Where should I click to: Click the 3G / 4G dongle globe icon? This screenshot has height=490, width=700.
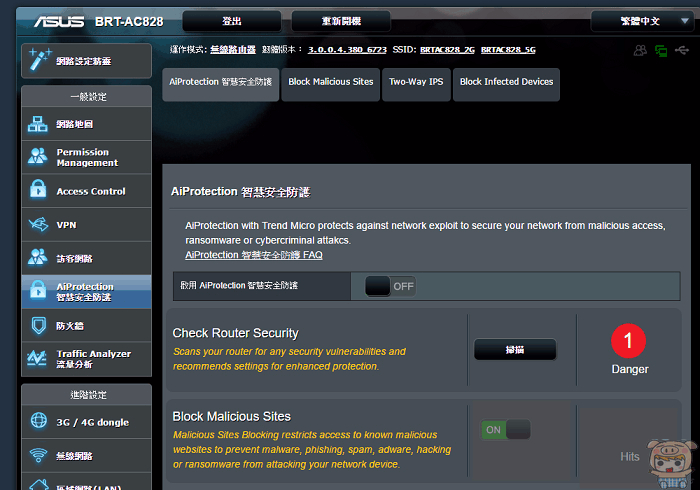[39, 420]
